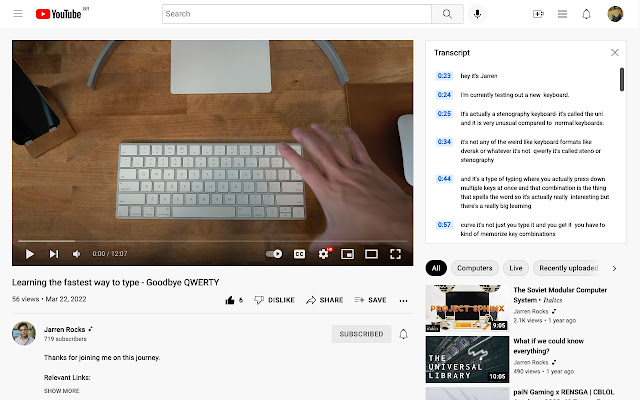Open the header list icon next to notifications
This screenshot has width=640, height=400.
click(562, 14)
